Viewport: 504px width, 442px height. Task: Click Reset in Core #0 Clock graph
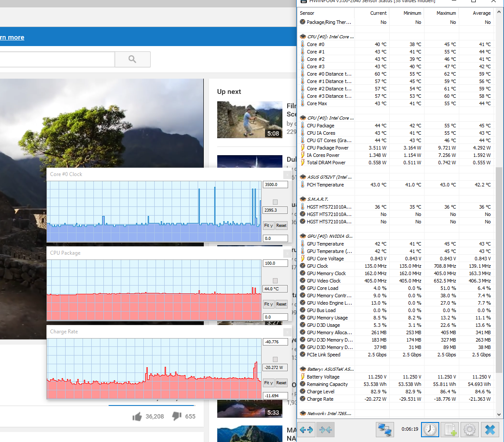pos(281,225)
